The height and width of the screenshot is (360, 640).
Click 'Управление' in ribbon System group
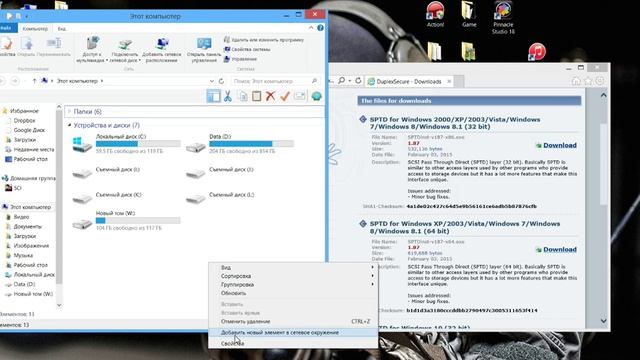[240, 59]
